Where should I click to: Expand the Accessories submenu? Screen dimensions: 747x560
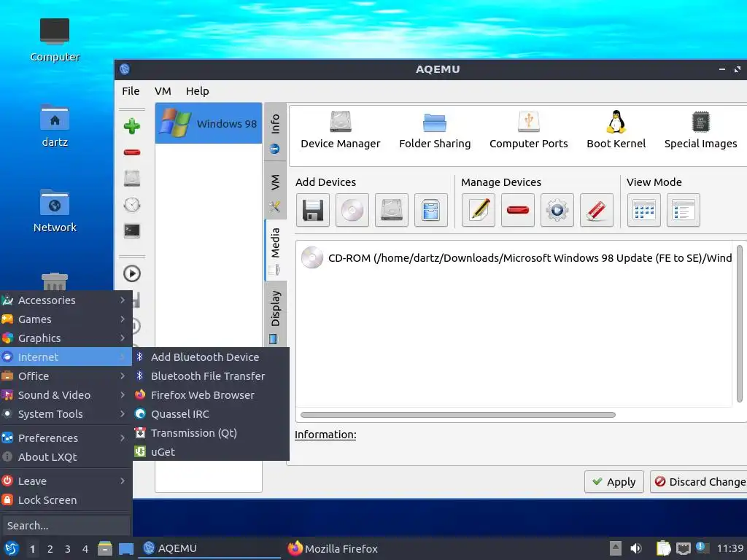click(66, 300)
